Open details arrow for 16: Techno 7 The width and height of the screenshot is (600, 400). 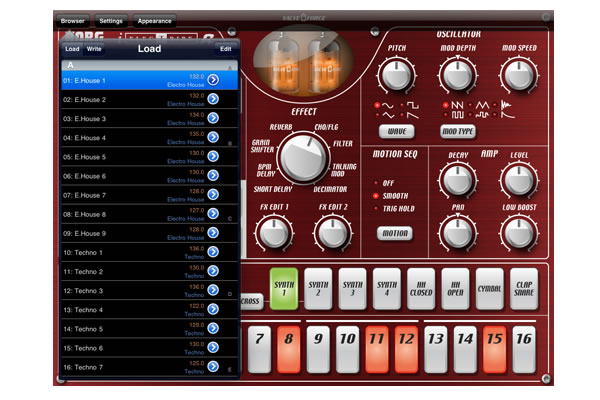(x=213, y=367)
